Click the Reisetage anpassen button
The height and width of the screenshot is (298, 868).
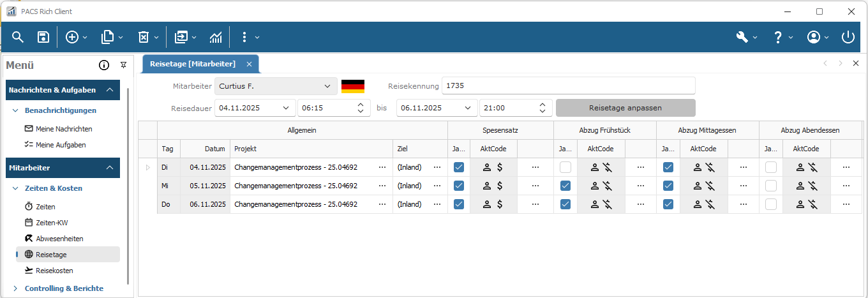click(625, 108)
